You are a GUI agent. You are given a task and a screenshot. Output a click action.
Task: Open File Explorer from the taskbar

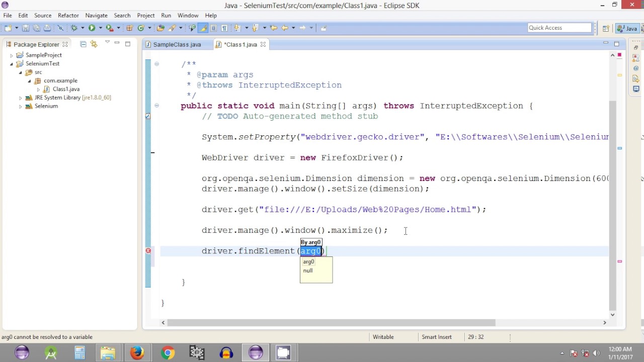coord(108,352)
